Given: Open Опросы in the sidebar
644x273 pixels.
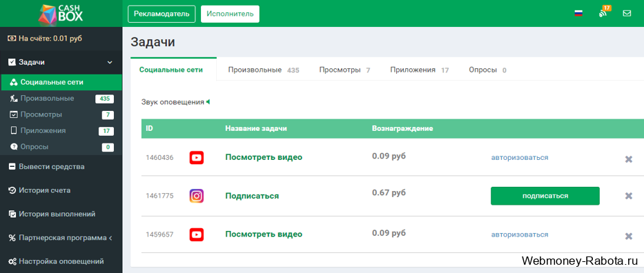Looking at the screenshot, I should [x=61, y=146].
